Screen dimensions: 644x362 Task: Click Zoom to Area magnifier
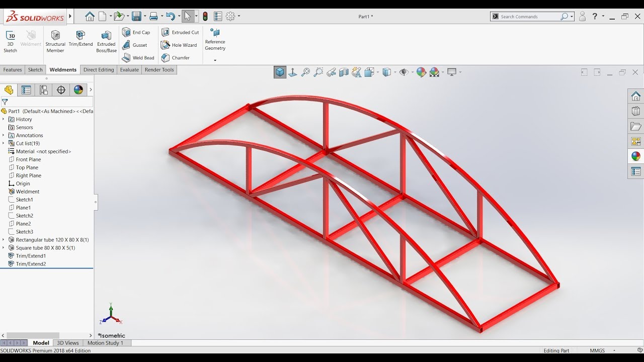(318, 72)
